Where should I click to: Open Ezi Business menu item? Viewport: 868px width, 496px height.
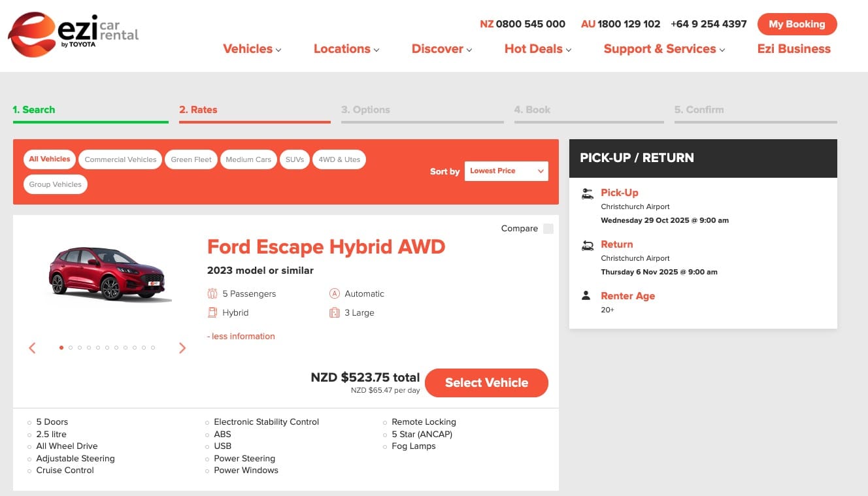793,49
